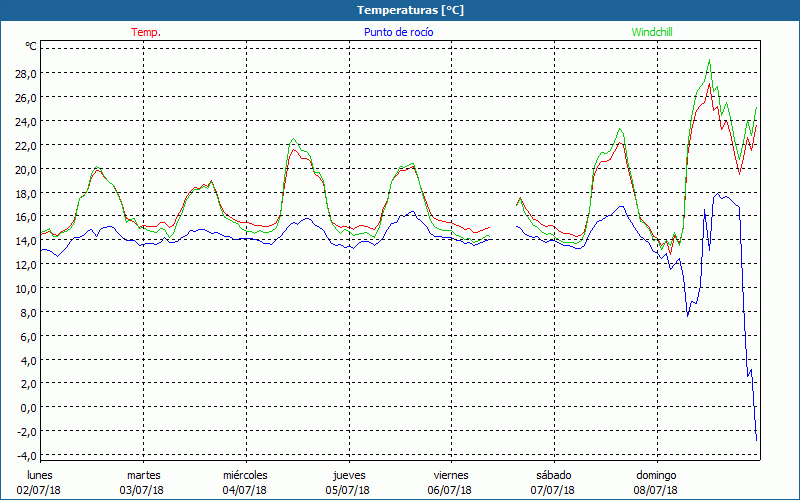
Task: Click the 'Temperaturas [°C]' title bar
Action: (400, 10)
